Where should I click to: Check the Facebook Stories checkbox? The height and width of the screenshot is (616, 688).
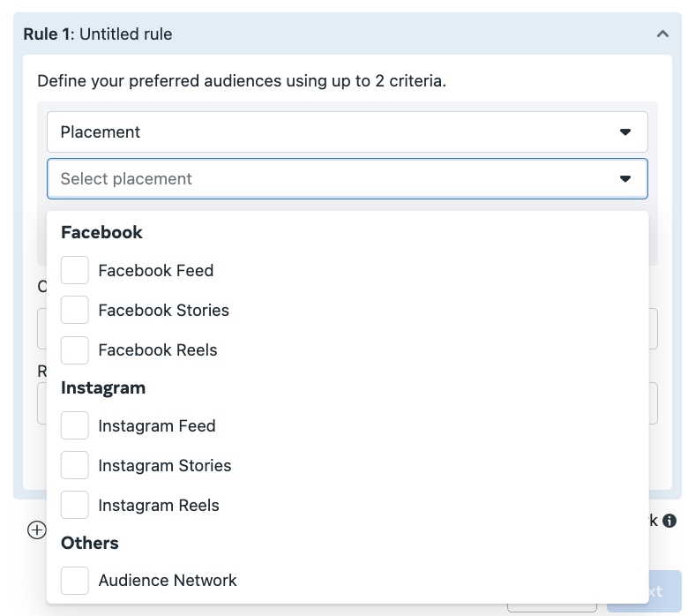tap(75, 310)
